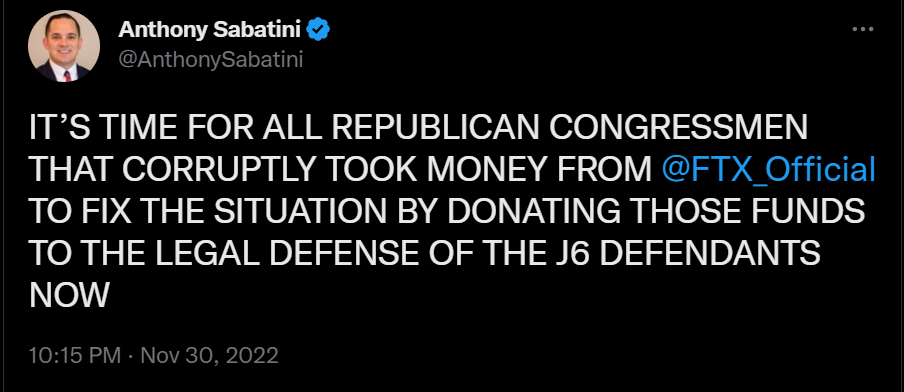Viewport: 904px width, 392px height.
Task: Click the display name Anthony Sabatini
Action: tap(210, 29)
